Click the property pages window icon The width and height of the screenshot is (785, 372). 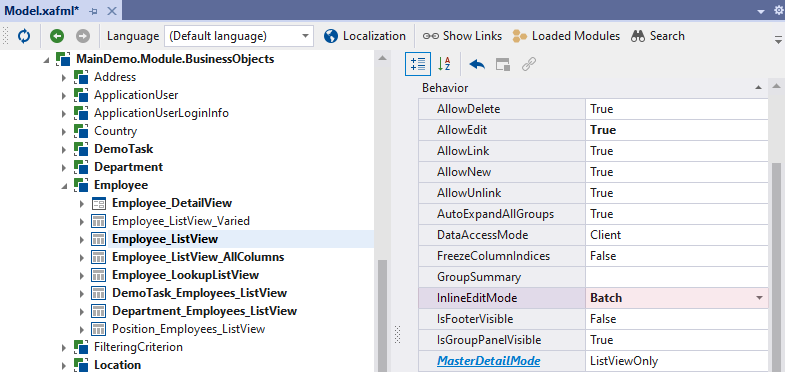tap(503, 64)
